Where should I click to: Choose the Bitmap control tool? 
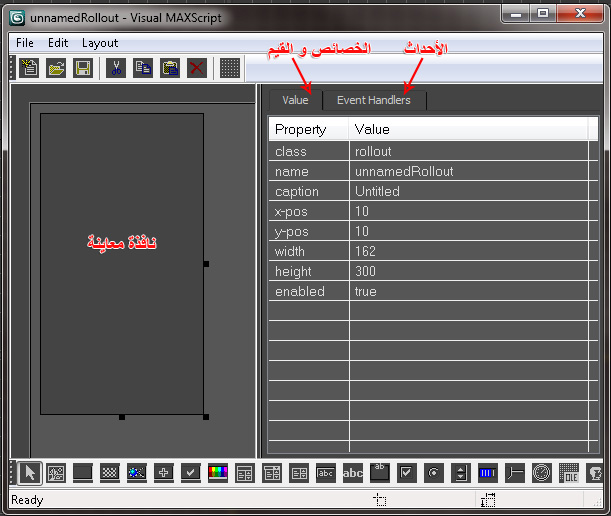click(x=56, y=473)
